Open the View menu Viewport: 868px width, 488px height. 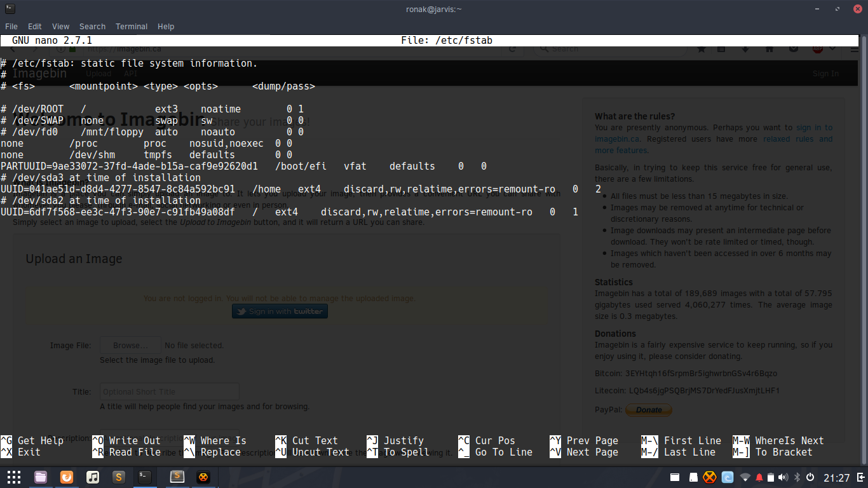click(61, 27)
